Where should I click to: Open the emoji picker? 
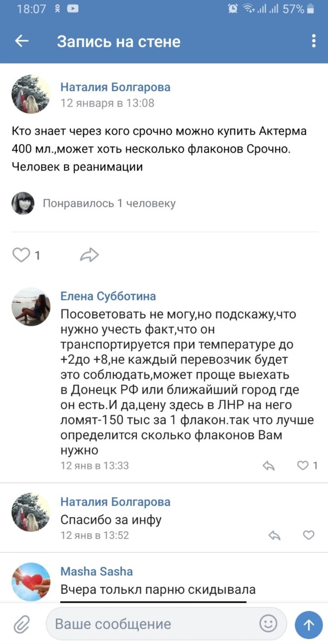(x=268, y=624)
